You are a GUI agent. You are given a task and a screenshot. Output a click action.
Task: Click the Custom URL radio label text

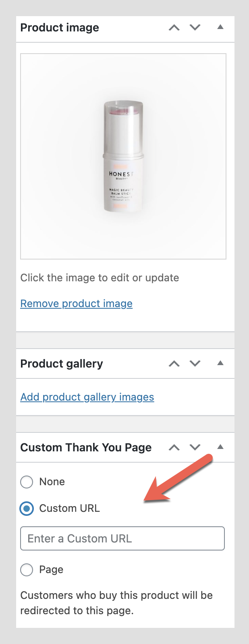[x=69, y=508]
